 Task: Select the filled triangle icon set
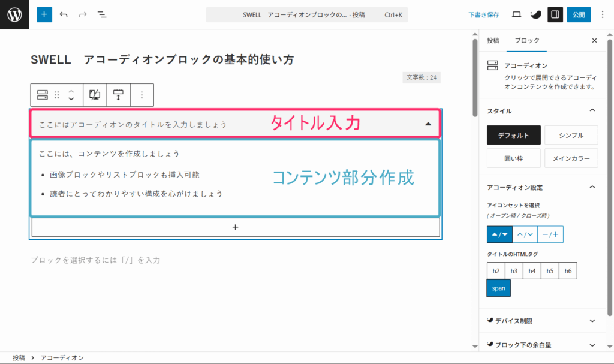pos(499,234)
